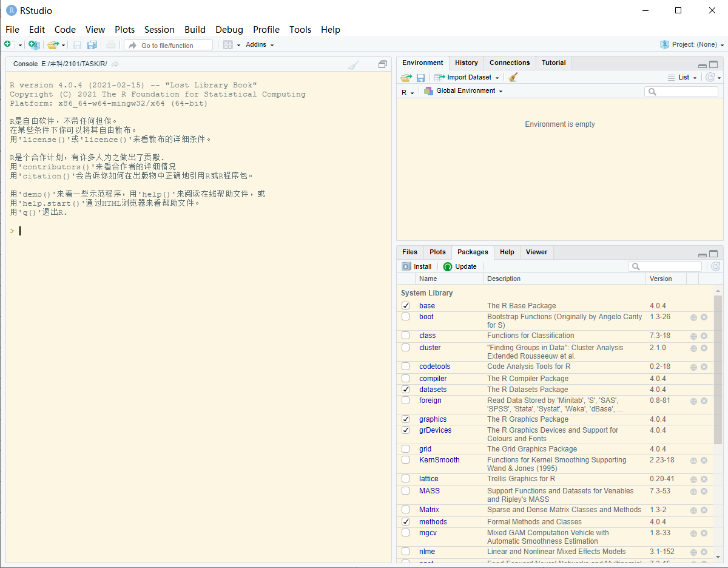Screen dimensions: 728x568
Task: Save the current document icon
Action: coord(77,45)
